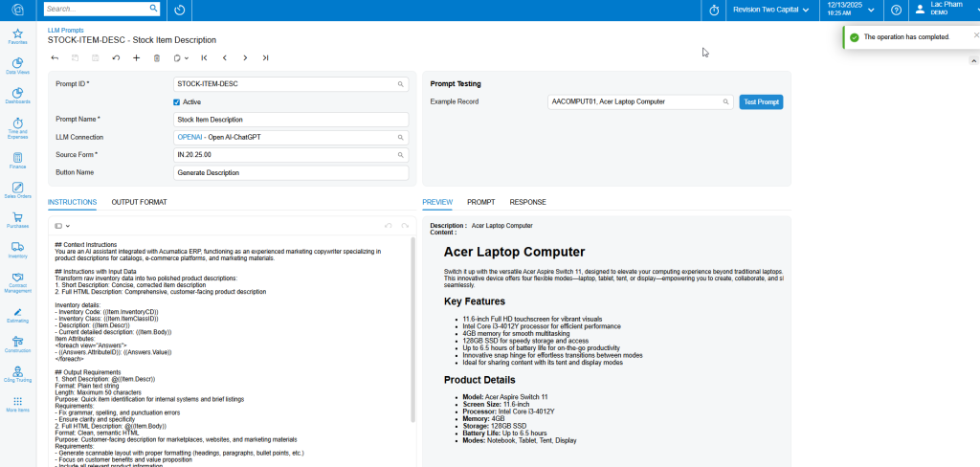This screenshot has height=467, width=980.
Task: Open Sales Orders workspace
Action: coord(17,190)
